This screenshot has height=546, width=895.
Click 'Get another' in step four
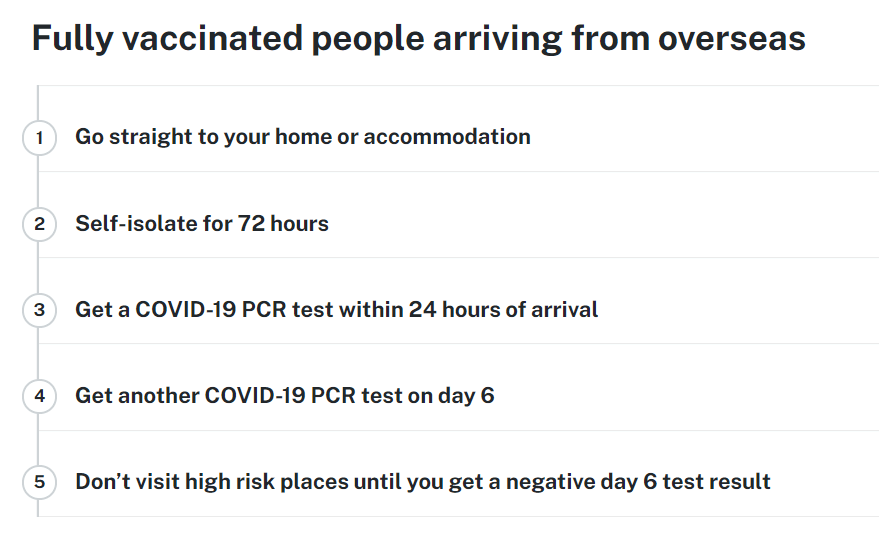tap(136, 395)
